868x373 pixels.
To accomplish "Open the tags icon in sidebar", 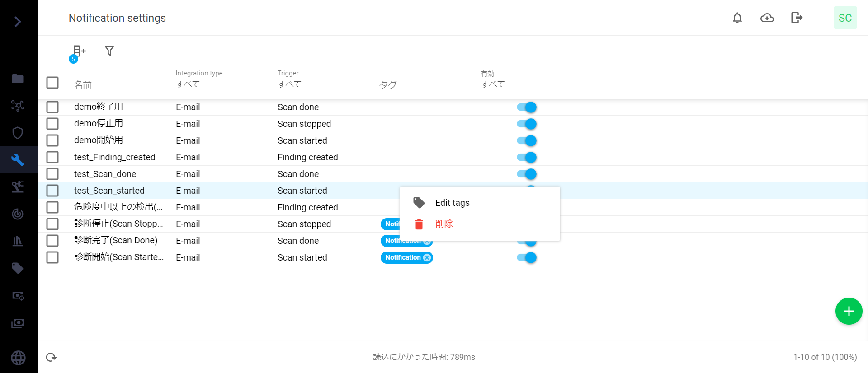I will [x=18, y=268].
